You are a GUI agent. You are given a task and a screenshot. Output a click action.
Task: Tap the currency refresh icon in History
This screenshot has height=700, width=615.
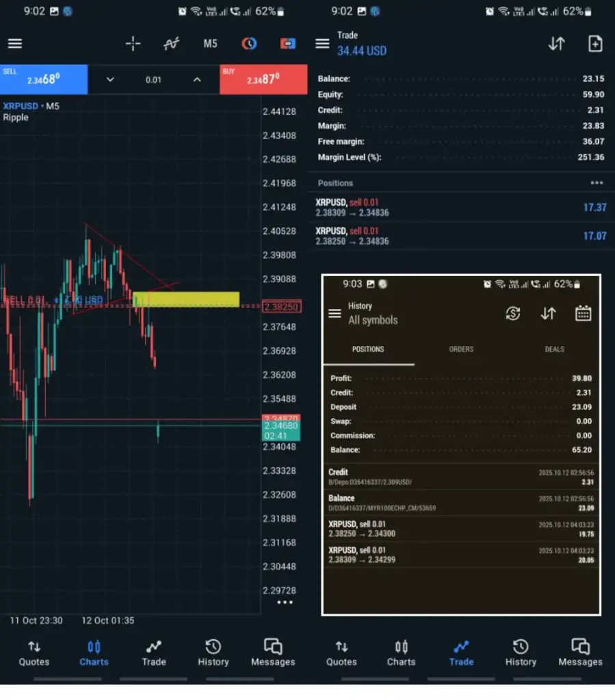pyautogui.click(x=512, y=313)
